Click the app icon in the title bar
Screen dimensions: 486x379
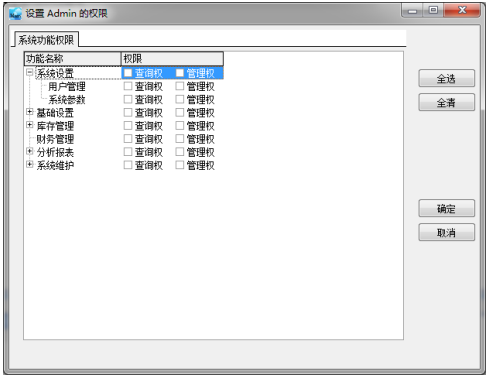pyautogui.click(x=15, y=14)
